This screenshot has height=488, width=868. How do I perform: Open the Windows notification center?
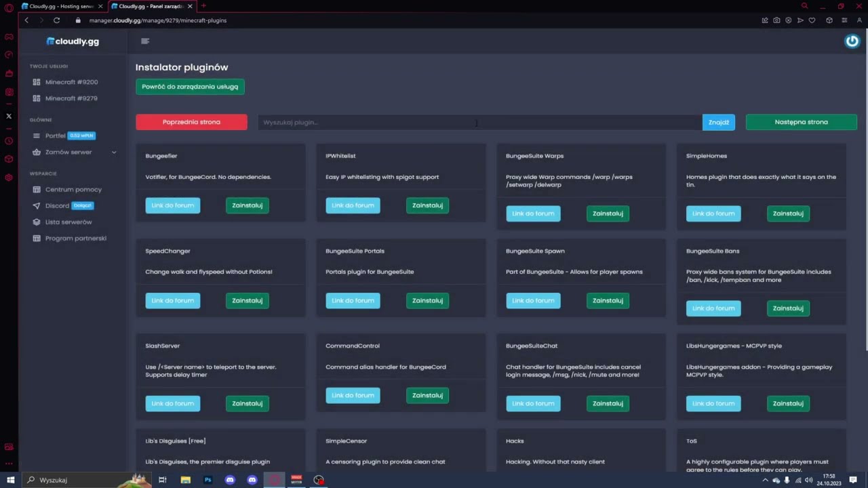tap(853, 480)
